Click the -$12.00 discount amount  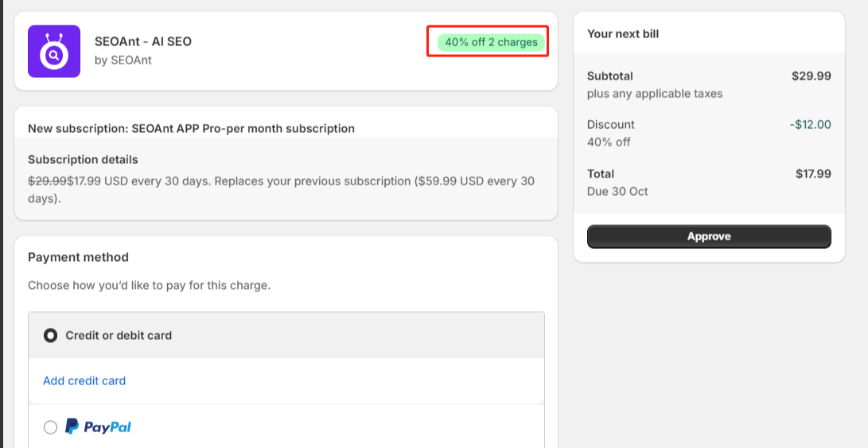point(812,124)
